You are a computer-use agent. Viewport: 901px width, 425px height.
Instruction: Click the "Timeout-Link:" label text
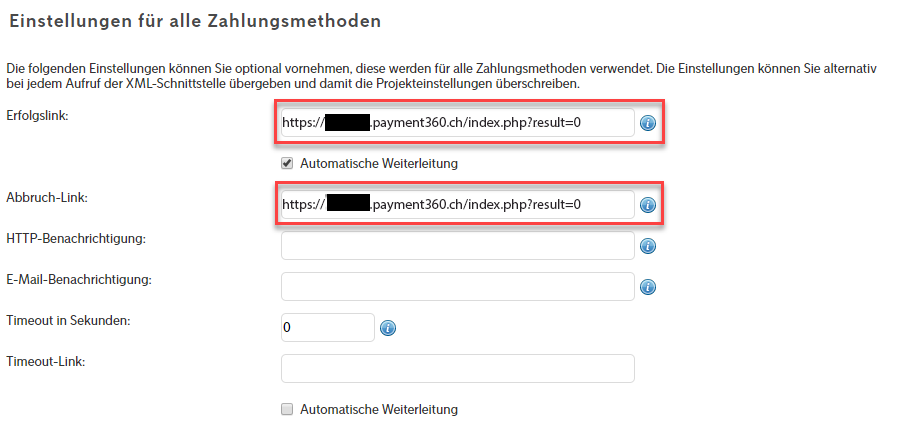coord(45,361)
